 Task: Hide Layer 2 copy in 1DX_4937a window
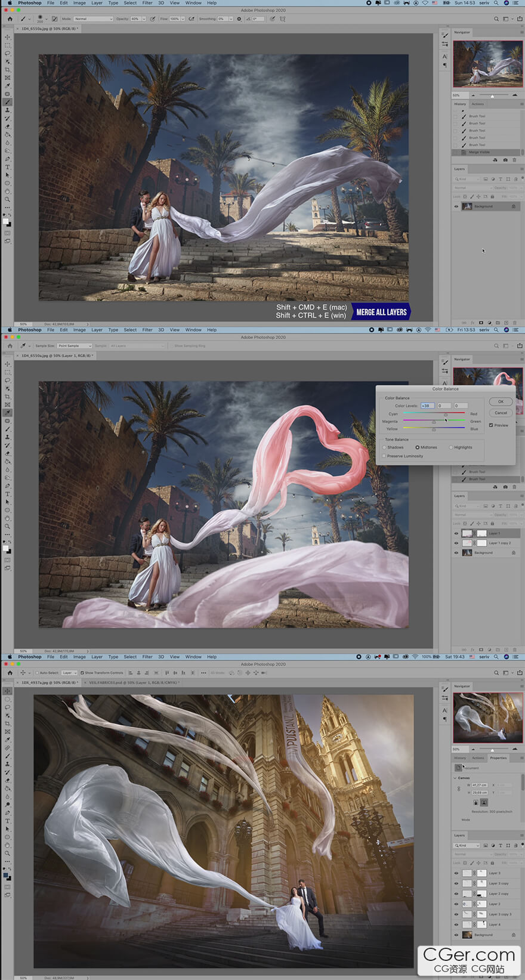click(456, 894)
